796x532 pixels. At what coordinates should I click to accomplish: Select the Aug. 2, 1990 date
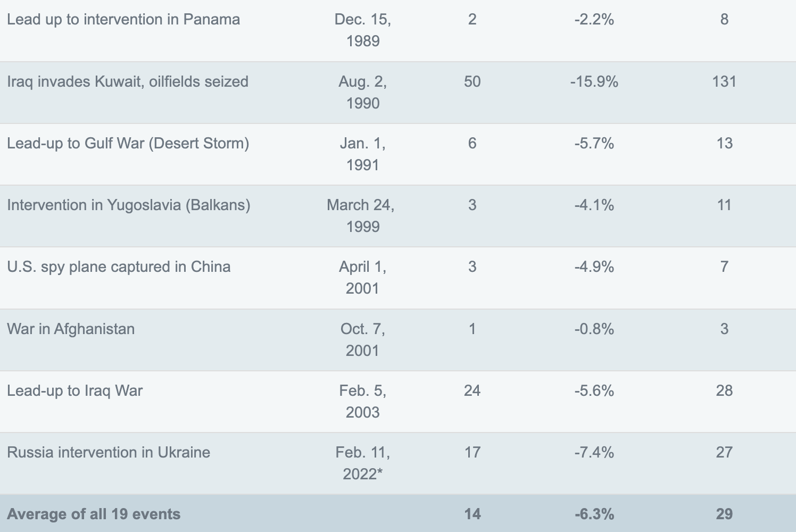[x=363, y=92]
